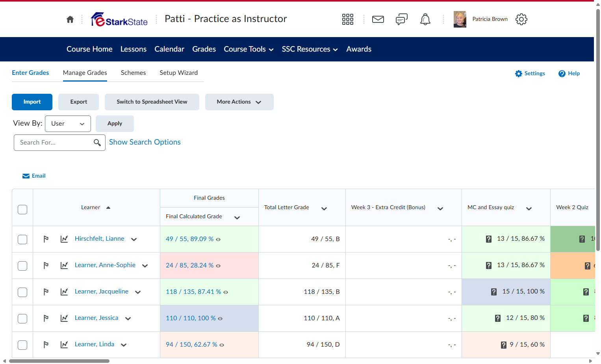
Task: Open admin tools gear icon
Action: point(521,19)
